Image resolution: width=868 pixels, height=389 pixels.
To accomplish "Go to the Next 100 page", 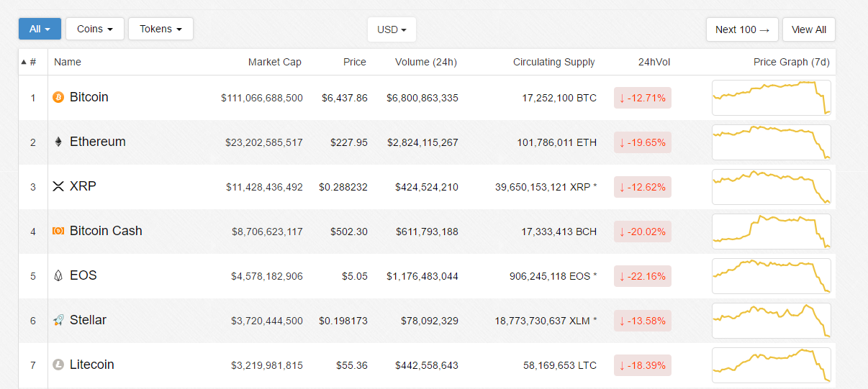I will [742, 29].
